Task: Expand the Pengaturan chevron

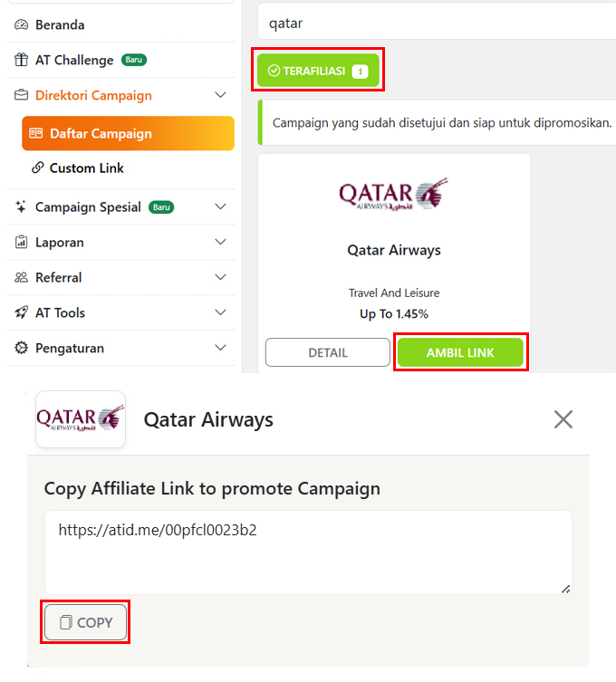Action: (220, 349)
